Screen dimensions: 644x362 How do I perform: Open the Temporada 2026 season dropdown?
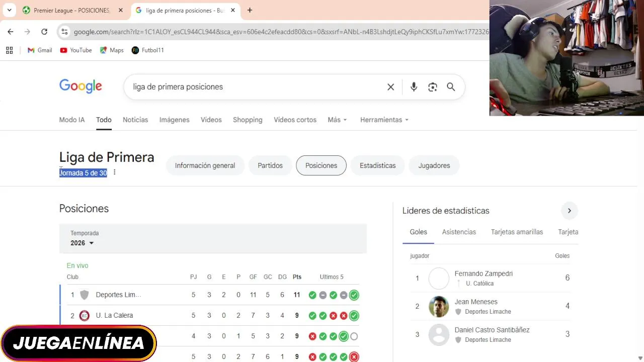pos(83,243)
